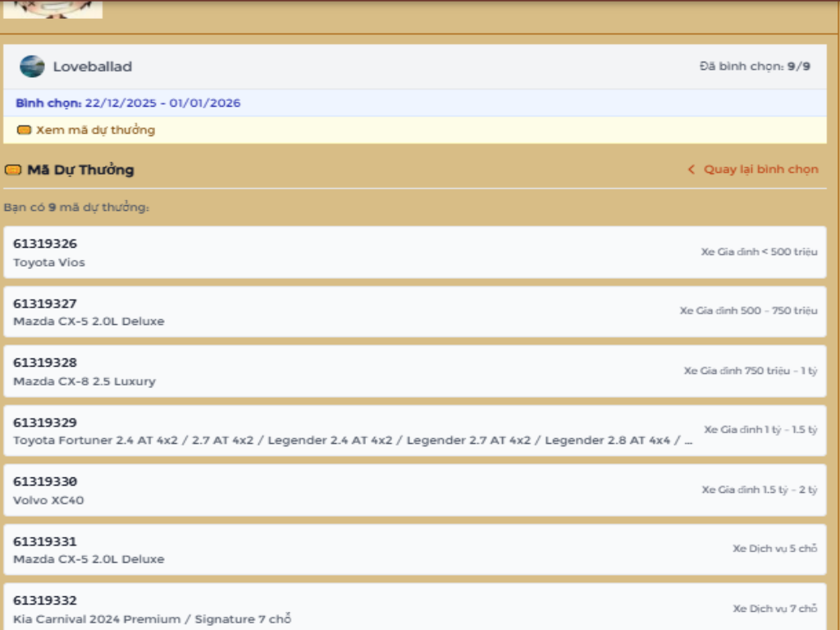Go back via Quay lại bình chọn link
Image resolution: width=840 pixels, height=630 pixels.
(x=760, y=170)
